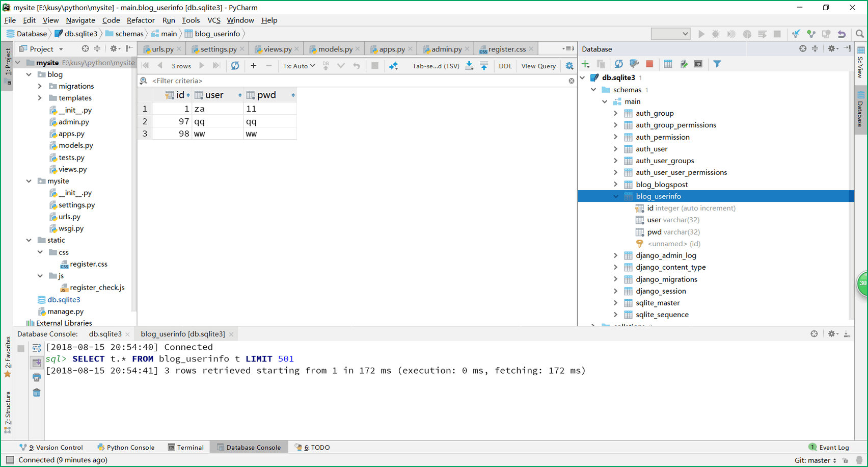Clear console with trash icon
This screenshot has width=868, height=467.
(x=37, y=393)
